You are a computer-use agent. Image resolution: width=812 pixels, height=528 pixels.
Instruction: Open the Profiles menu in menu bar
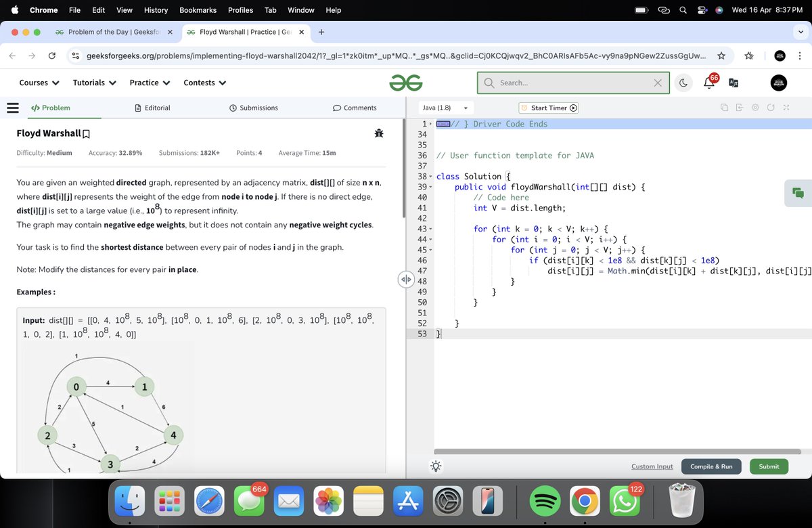coord(240,10)
